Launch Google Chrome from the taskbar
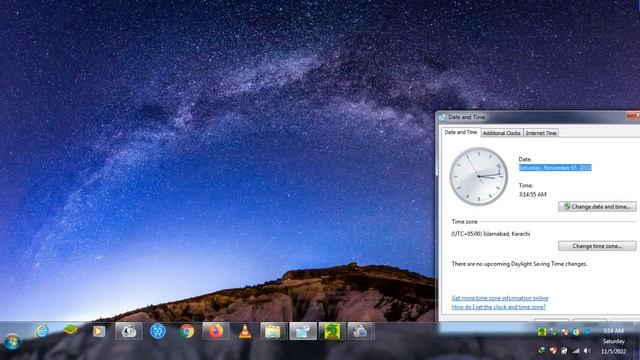Viewport: 640px width, 360px height. [x=187, y=331]
